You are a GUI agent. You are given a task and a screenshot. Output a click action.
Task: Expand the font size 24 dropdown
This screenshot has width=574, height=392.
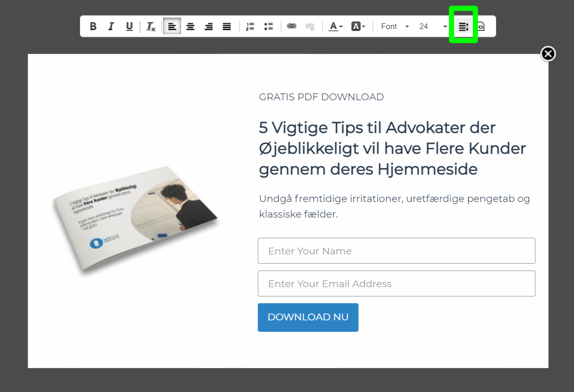[x=433, y=26]
